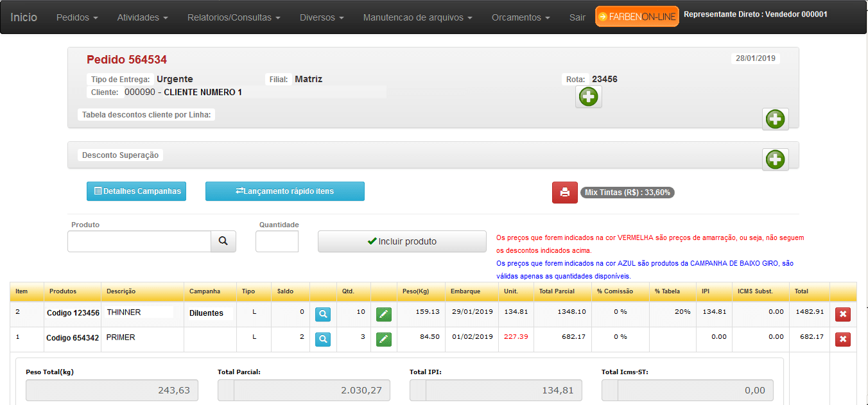Click the Detalhes Campanhas button

coord(136,191)
